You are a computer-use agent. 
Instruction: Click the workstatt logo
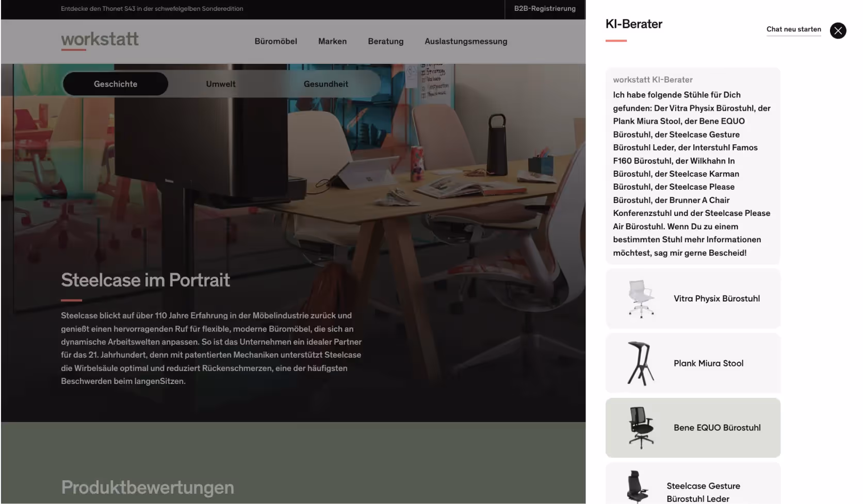pos(100,40)
